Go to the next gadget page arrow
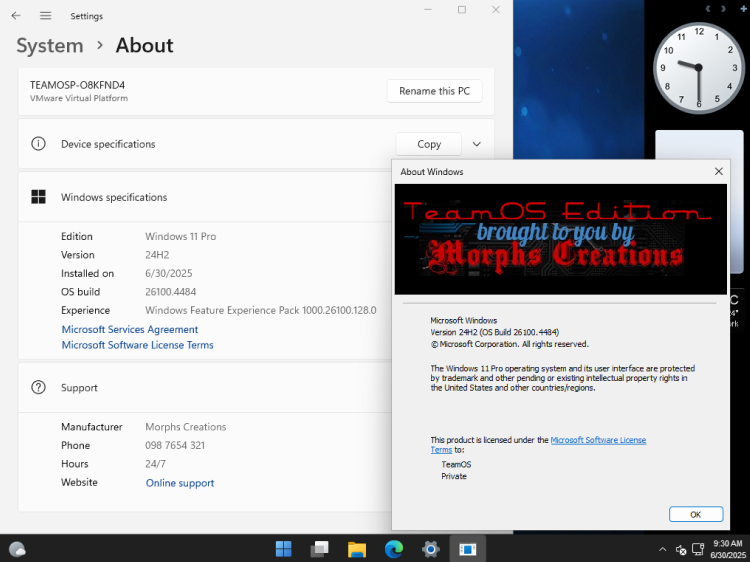750x562 pixels. point(723,9)
